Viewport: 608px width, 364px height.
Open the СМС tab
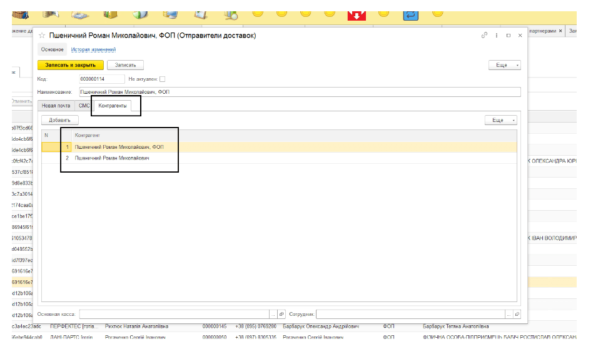(84, 106)
